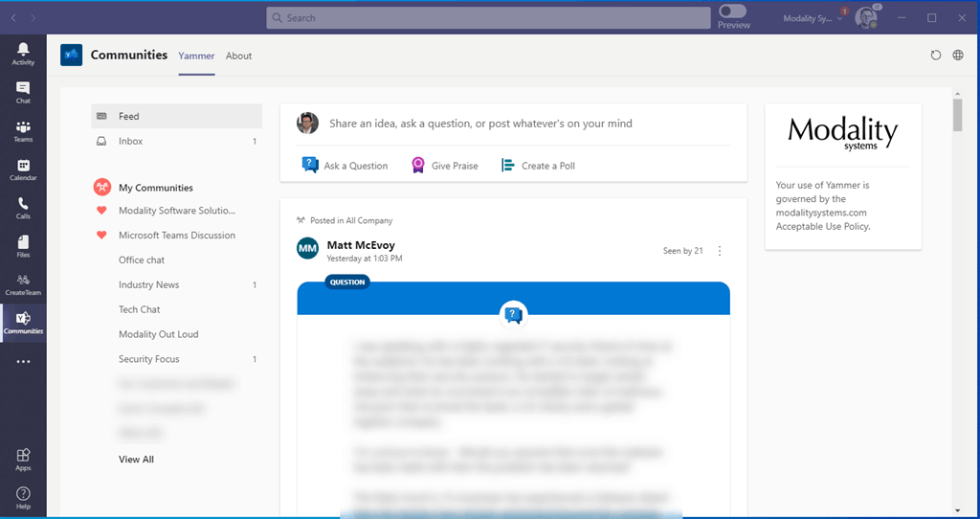Click View All communities
980x519 pixels.
coord(136,460)
